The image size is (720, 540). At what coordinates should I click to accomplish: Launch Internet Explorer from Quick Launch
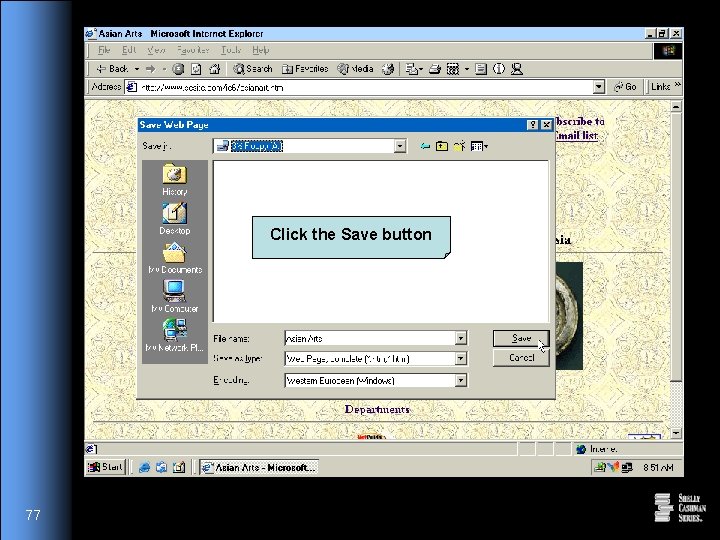coord(144,467)
